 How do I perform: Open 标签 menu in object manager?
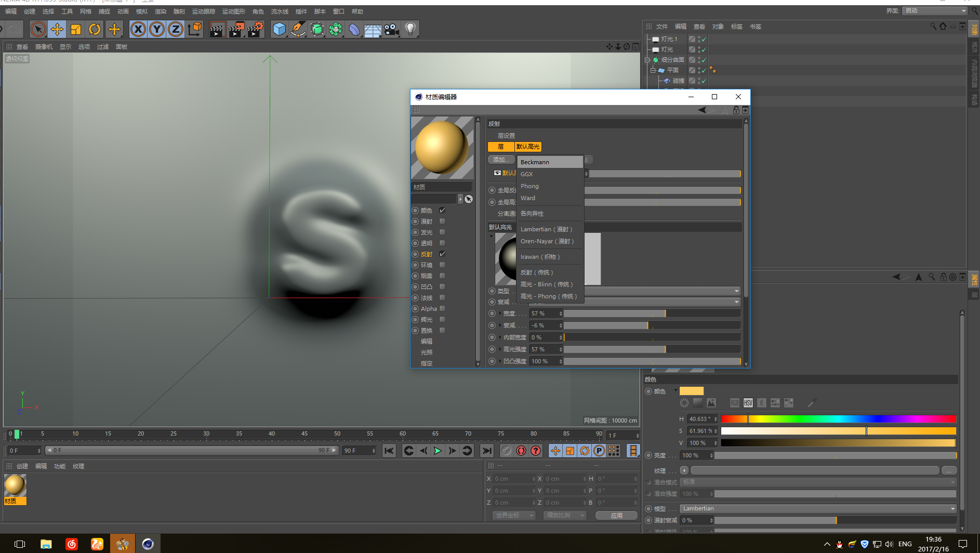pos(737,27)
